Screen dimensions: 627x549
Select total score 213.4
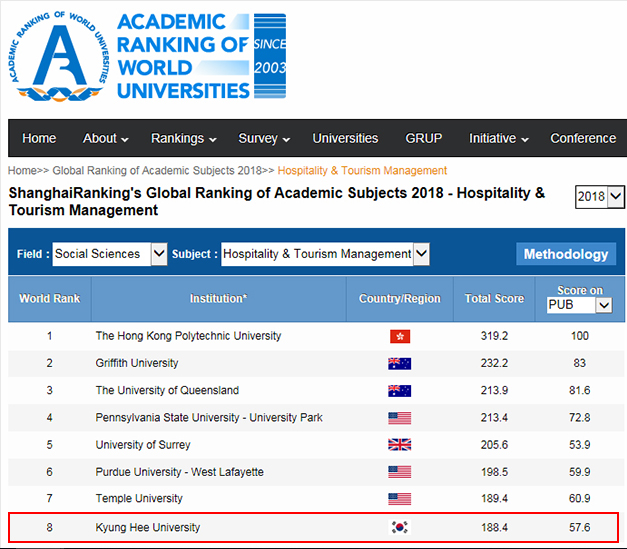click(494, 418)
